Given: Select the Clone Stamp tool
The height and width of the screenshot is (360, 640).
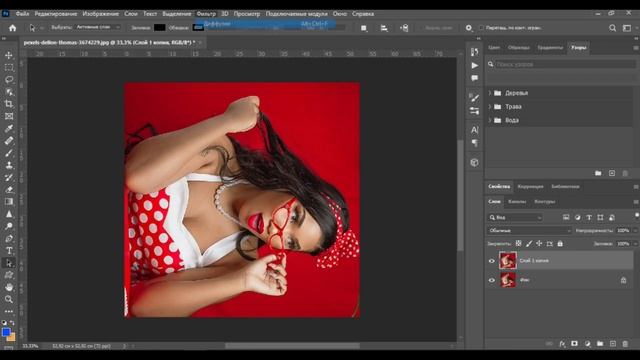Looking at the screenshot, I should click(9, 165).
